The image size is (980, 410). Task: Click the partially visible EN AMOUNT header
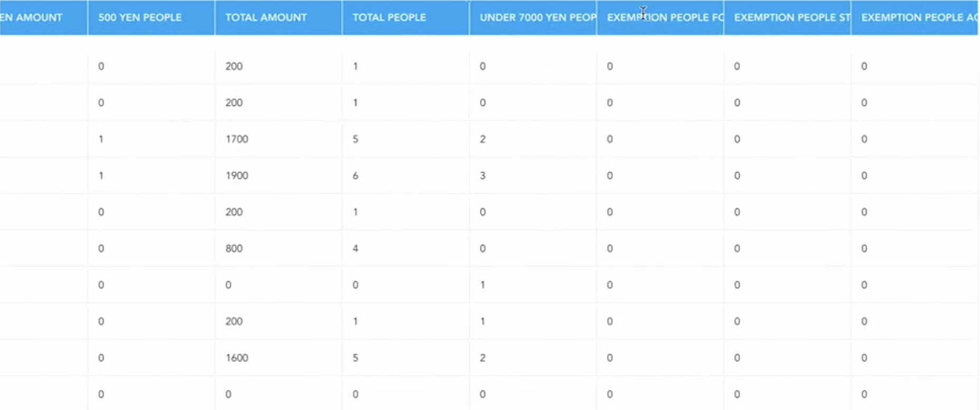click(32, 17)
